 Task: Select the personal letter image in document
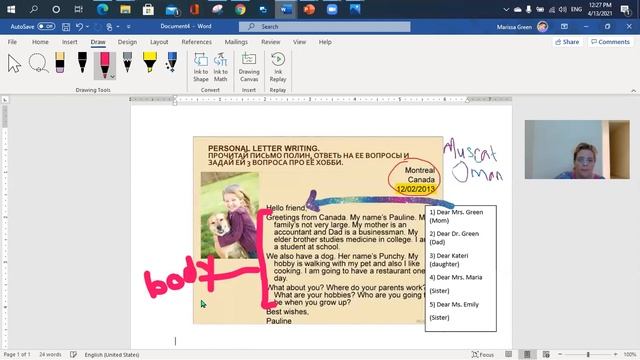(x=318, y=230)
